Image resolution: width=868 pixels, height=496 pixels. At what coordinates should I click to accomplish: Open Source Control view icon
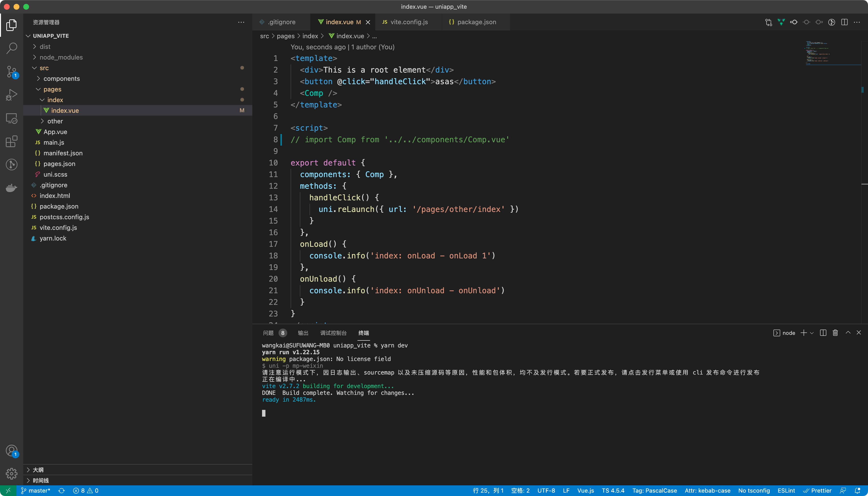[12, 72]
